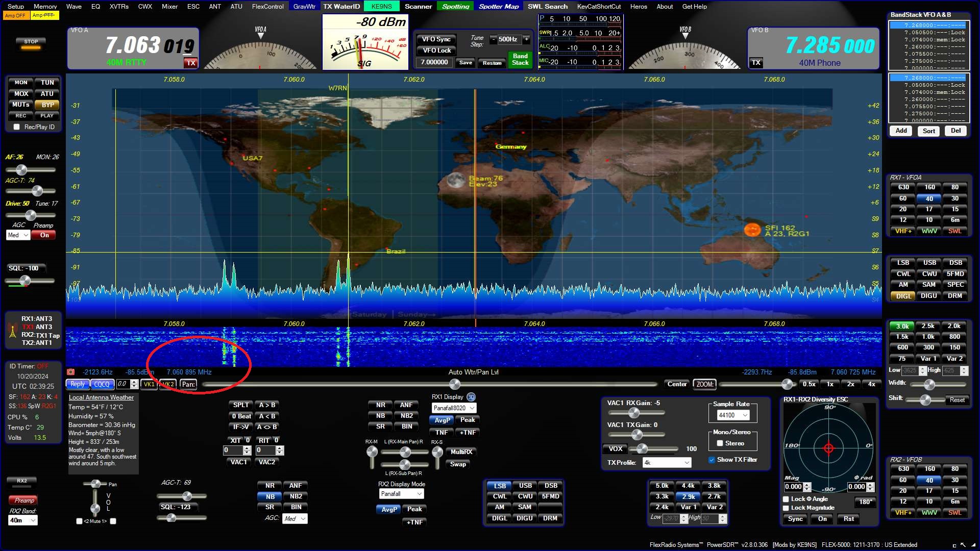Select the 2x zoom preset
The height and width of the screenshot is (551, 980).
[x=851, y=384]
